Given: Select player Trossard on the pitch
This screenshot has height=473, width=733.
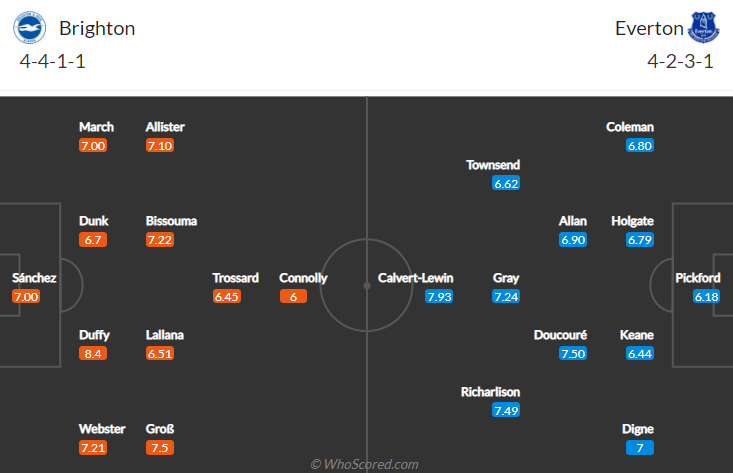Looking at the screenshot, I should click(x=236, y=278).
